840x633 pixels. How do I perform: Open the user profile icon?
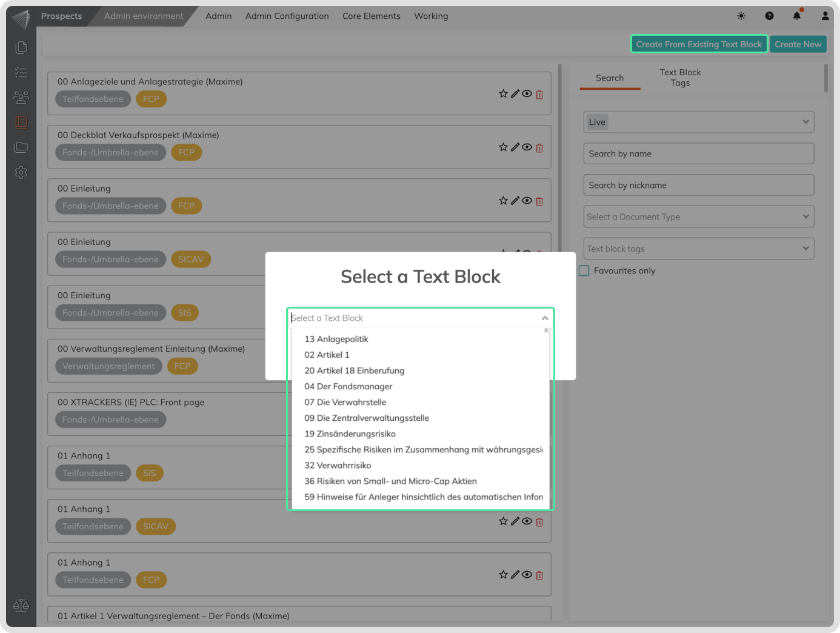825,16
